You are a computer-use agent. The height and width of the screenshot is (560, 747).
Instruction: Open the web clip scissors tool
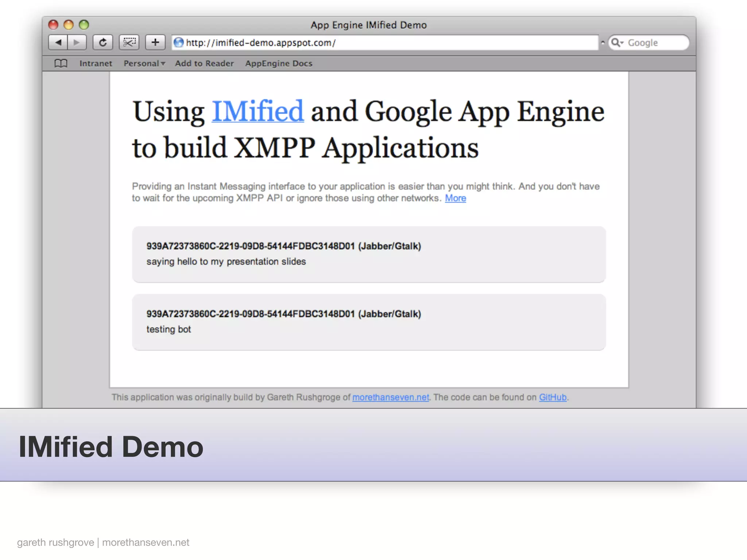coord(129,43)
